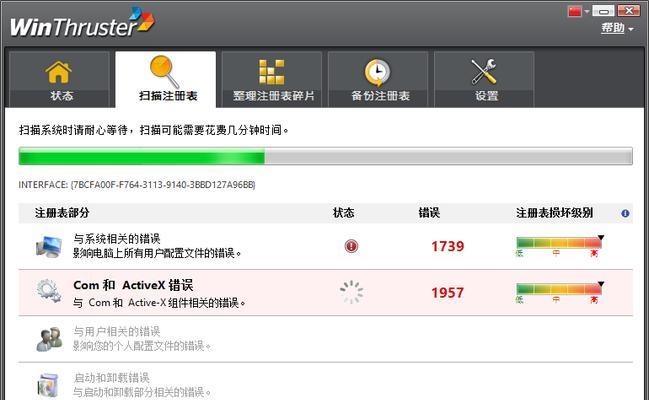This screenshot has width=649, height=400.
Task: Select the 与系统相关的错误 row title
Action: (x=117, y=239)
